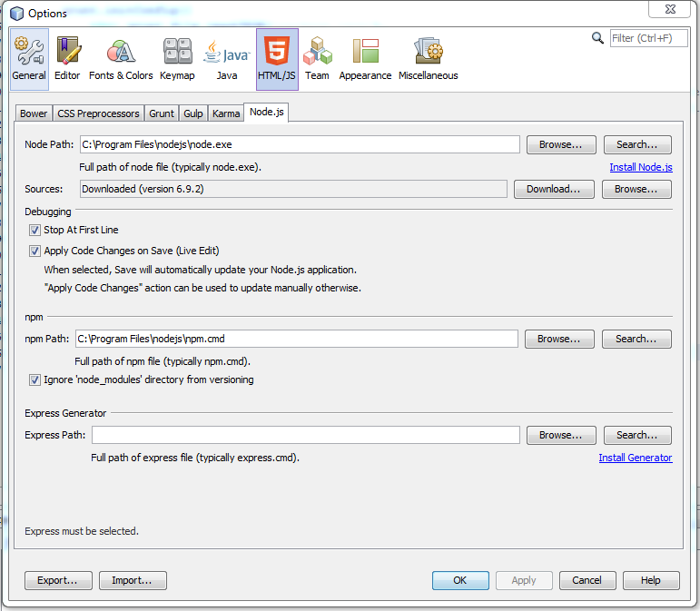Image resolution: width=700 pixels, height=611 pixels.
Task: Close the Options dialog window
Action: [x=670, y=9]
